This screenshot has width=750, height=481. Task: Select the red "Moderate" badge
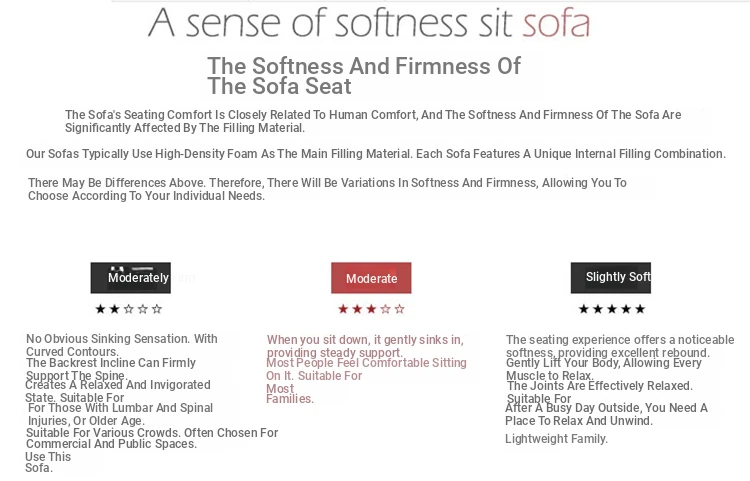pos(371,278)
